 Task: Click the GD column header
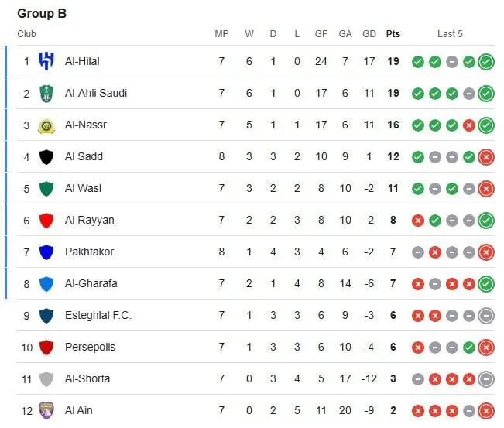tap(369, 34)
